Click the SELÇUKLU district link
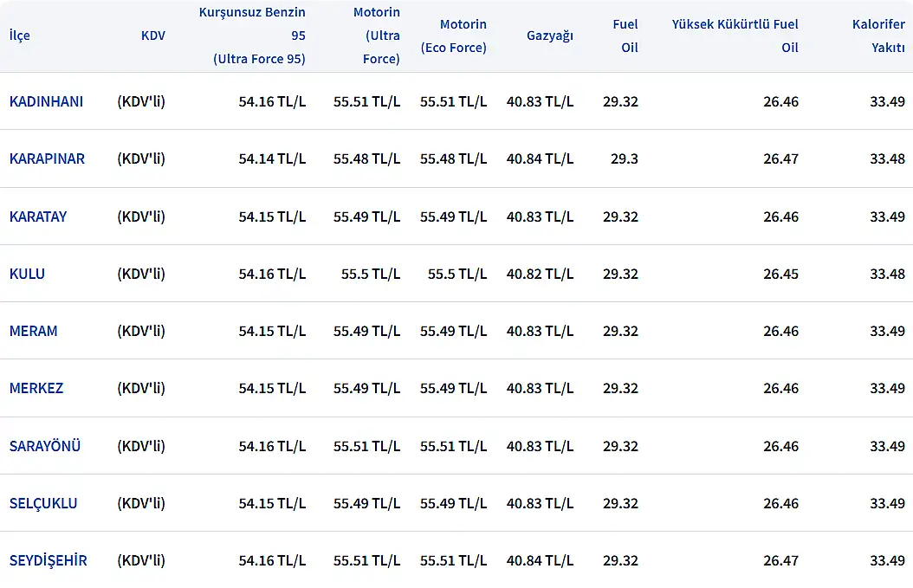The width and height of the screenshot is (913, 588). pos(43,503)
